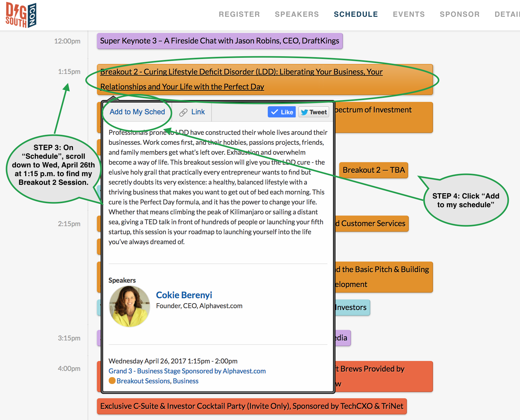The width and height of the screenshot is (520, 420).
Task: Click the Tweet button
Action: point(314,112)
